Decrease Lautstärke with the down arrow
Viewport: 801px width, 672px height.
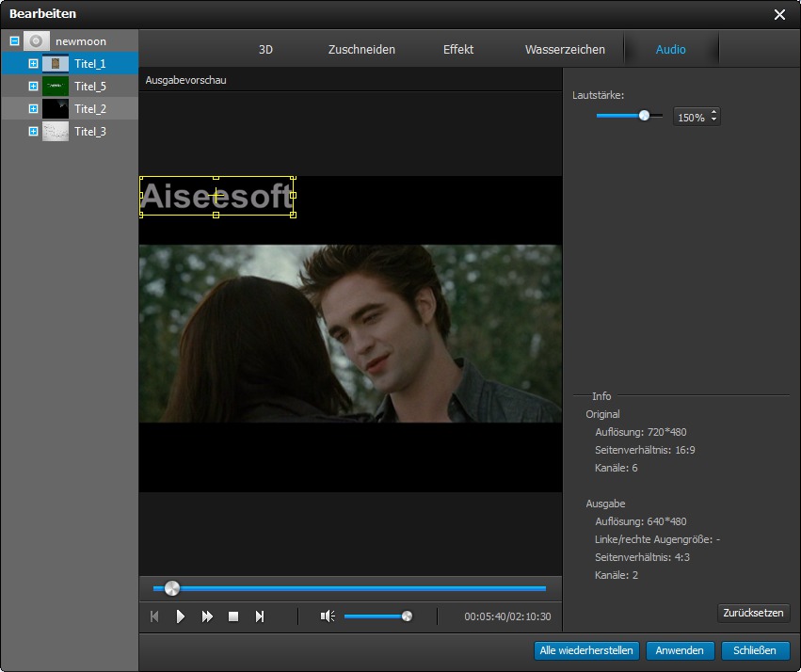(713, 120)
